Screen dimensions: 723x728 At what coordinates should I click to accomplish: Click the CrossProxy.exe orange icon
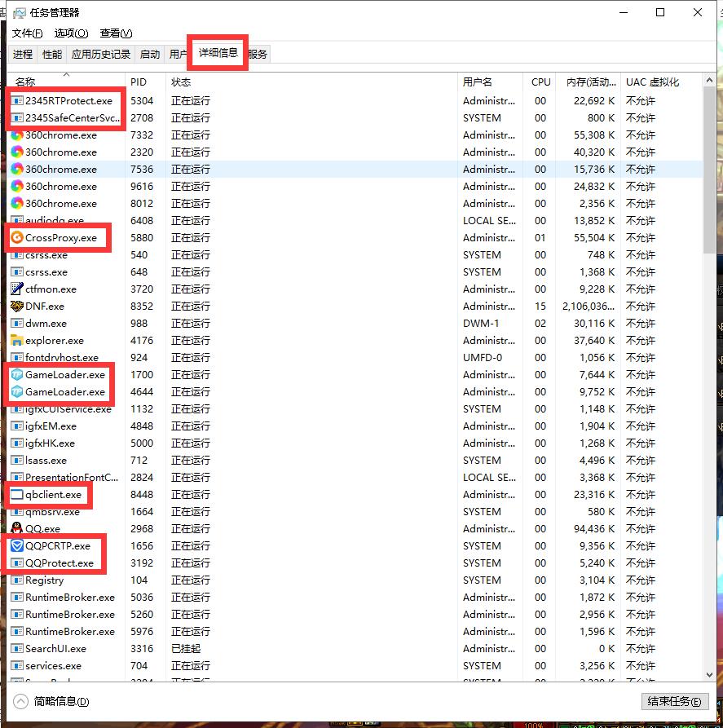[x=17, y=238]
